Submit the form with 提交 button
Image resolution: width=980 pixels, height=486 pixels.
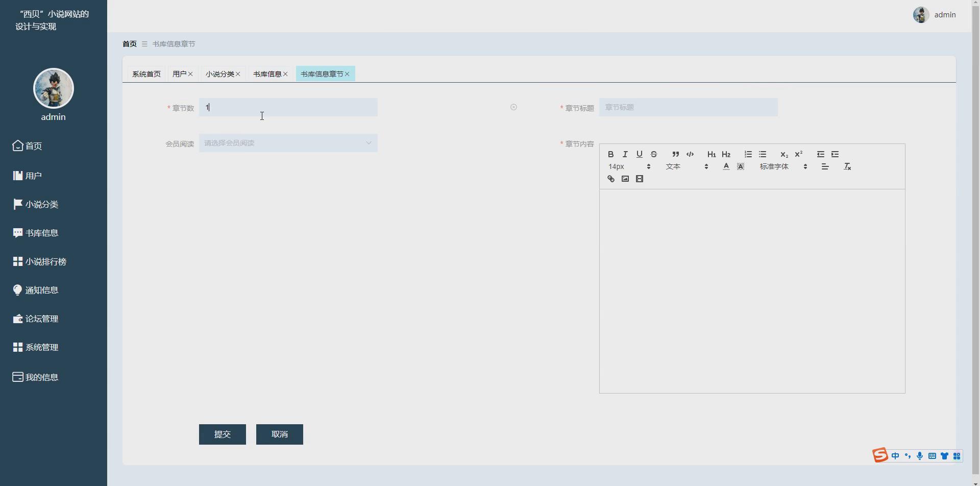click(223, 434)
